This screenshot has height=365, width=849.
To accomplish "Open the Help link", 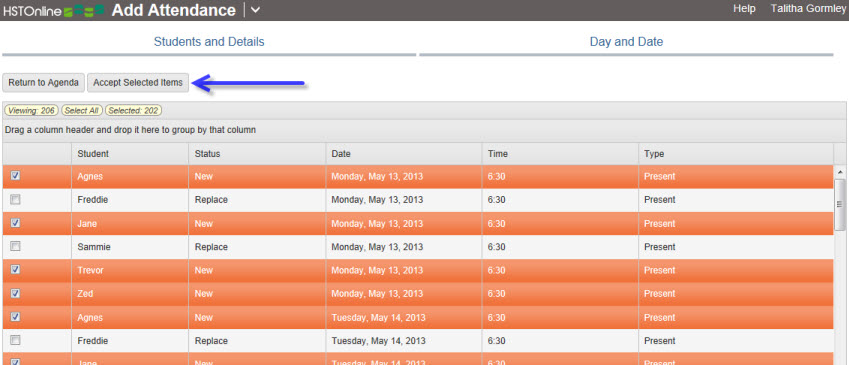I will [x=744, y=9].
